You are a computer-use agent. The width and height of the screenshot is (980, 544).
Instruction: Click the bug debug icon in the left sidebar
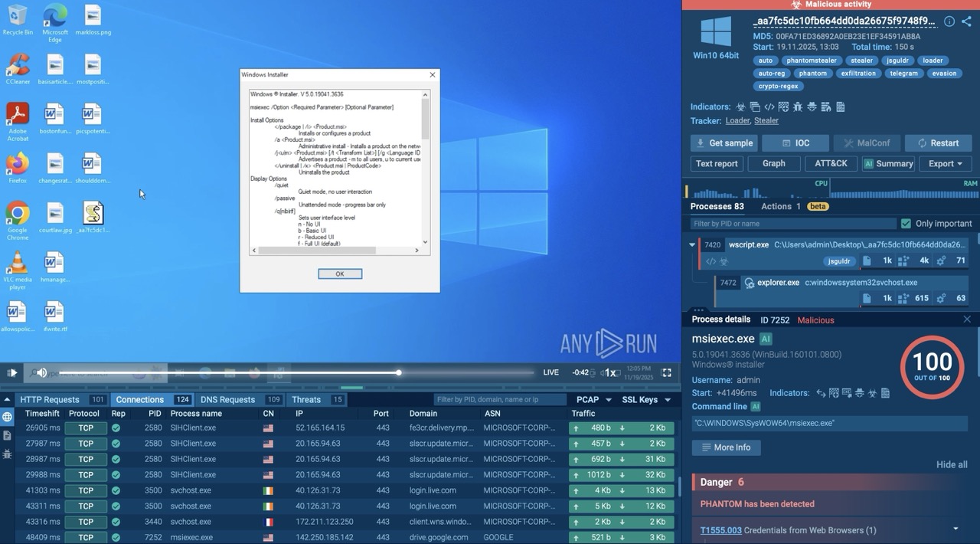(x=7, y=454)
